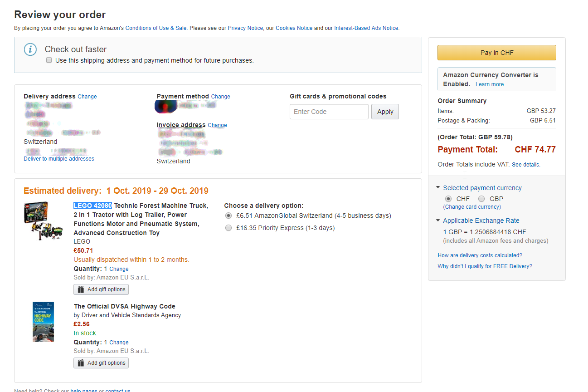Open the Highway Code book cover thumbnail
Viewport: 588px width, 392px height.
(43, 322)
